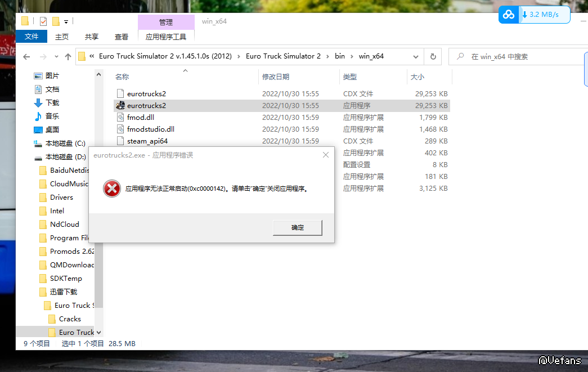Sort files by 名称 column

(x=122, y=77)
